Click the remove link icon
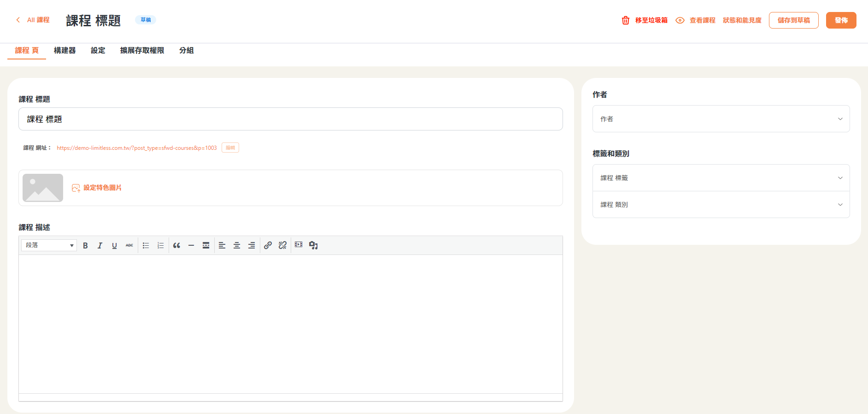Image resolution: width=868 pixels, height=414 pixels. [x=282, y=245]
